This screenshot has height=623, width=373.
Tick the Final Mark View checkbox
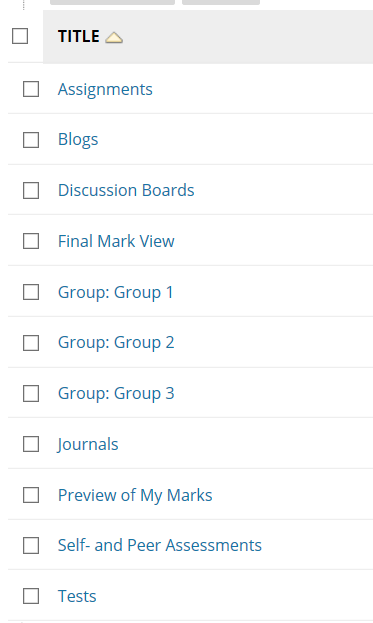(x=31, y=241)
